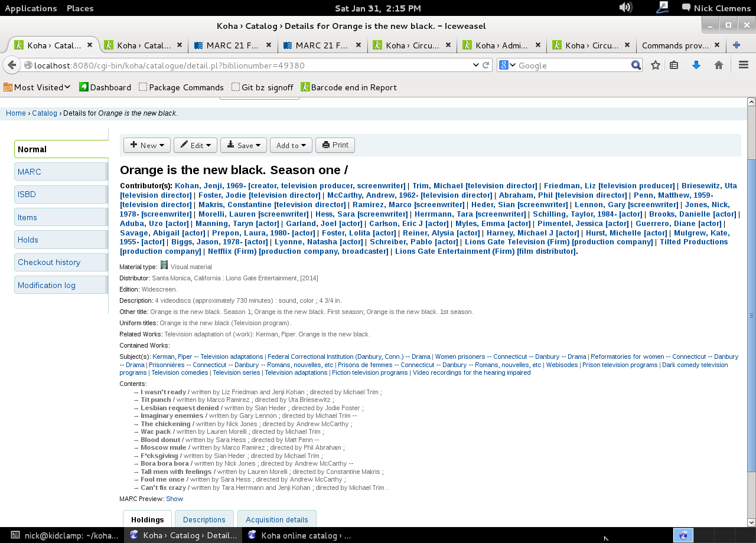Click the Print button

point(335,145)
